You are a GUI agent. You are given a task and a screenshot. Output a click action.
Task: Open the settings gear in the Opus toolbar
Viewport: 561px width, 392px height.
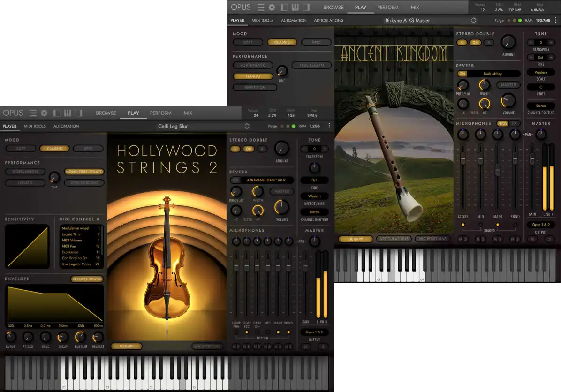coord(271,7)
